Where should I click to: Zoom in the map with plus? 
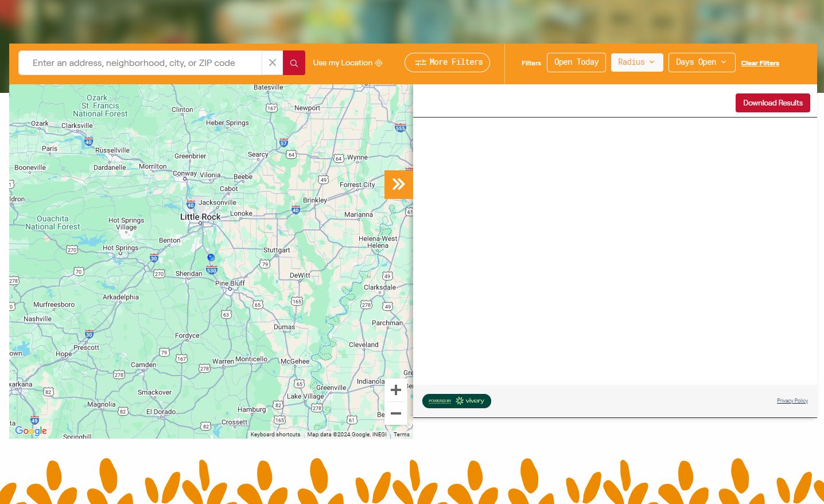point(396,390)
